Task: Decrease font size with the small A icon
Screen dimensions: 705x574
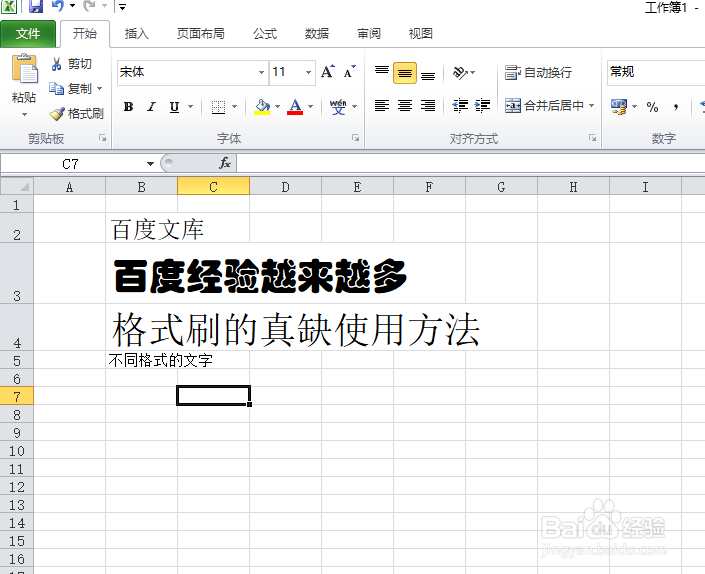Action: pos(349,72)
